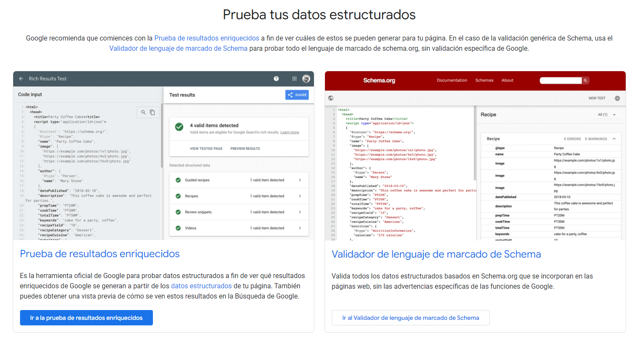Click the green check beside Guided recipes

pos(178,180)
